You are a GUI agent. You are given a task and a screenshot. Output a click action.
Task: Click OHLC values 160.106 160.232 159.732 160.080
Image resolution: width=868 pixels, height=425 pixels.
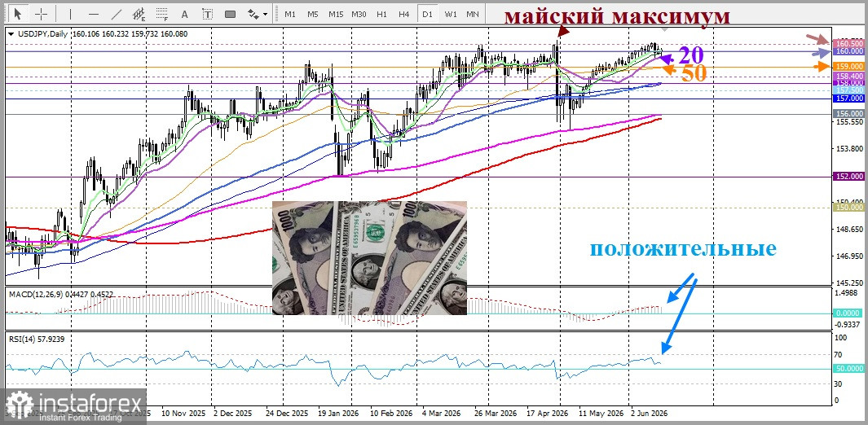point(130,33)
